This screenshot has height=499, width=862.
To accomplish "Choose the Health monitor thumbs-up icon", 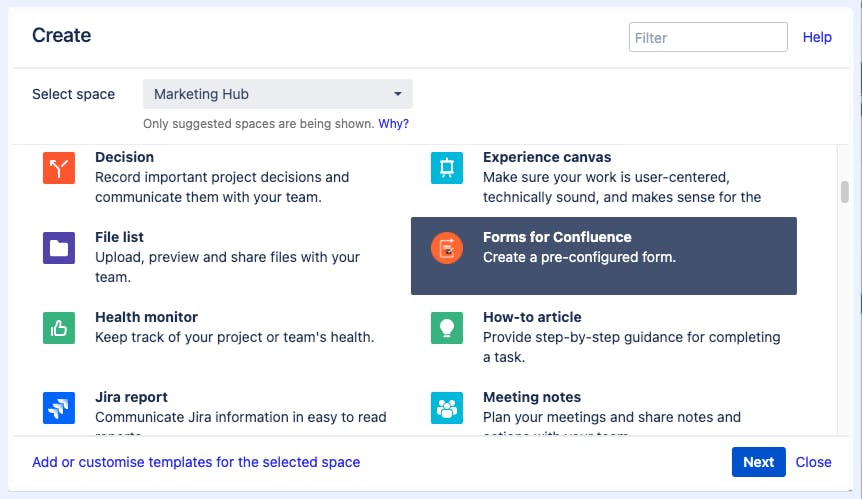I will tap(59, 328).
